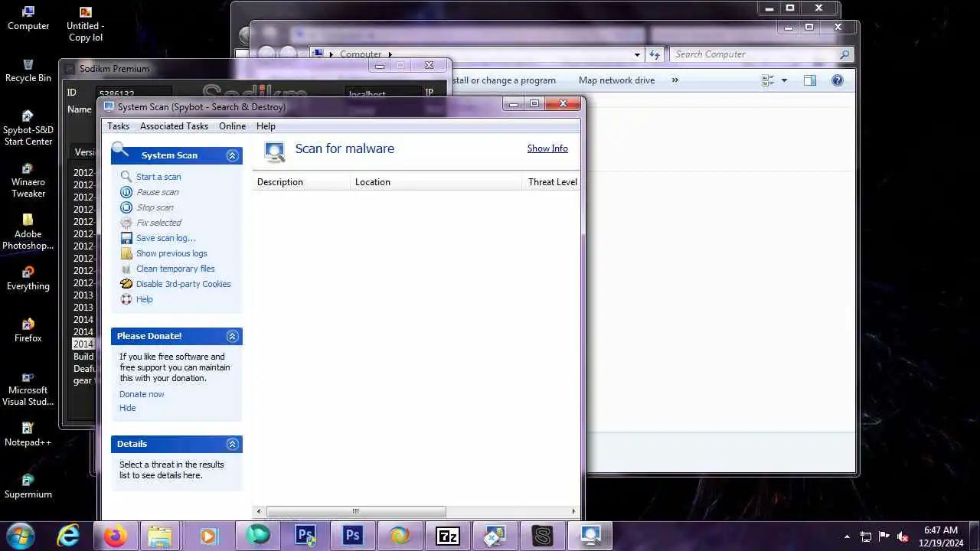This screenshot has height=551, width=980.
Task: Click the Help lifebuoy icon in sidebar
Action: point(126,299)
